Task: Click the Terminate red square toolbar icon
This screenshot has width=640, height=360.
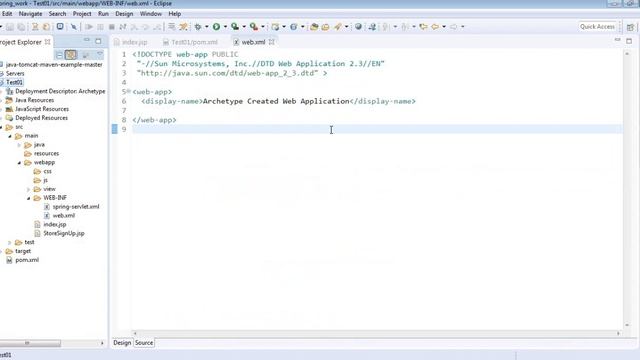Action: tap(111, 27)
